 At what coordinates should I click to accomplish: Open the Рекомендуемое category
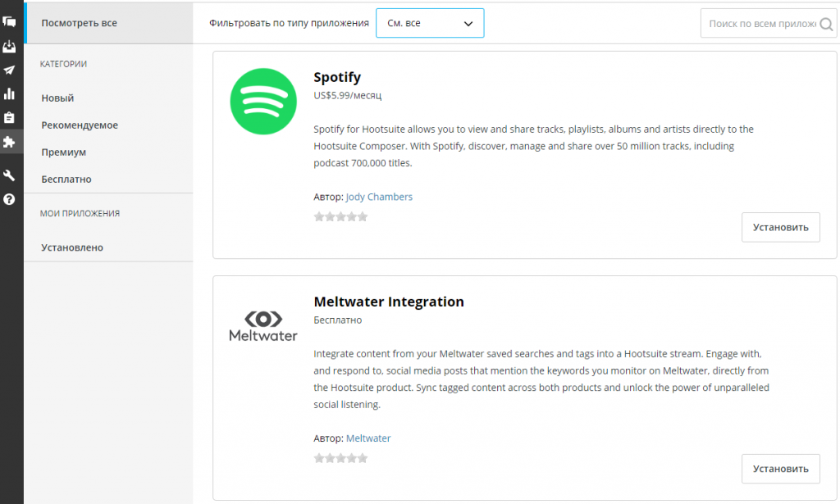coord(80,125)
